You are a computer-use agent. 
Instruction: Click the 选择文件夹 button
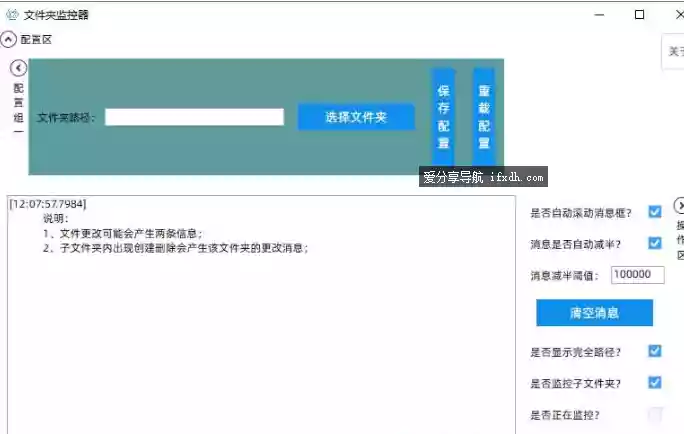pos(355,117)
